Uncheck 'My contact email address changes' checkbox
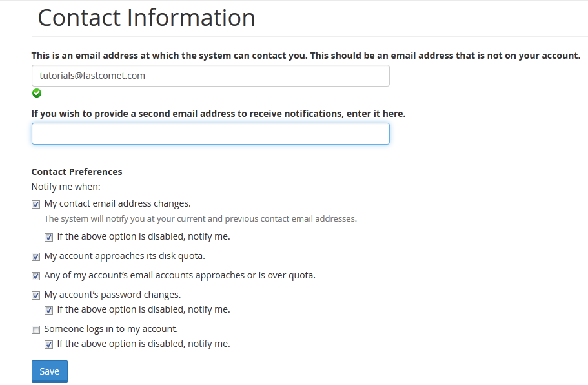 pos(36,204)
